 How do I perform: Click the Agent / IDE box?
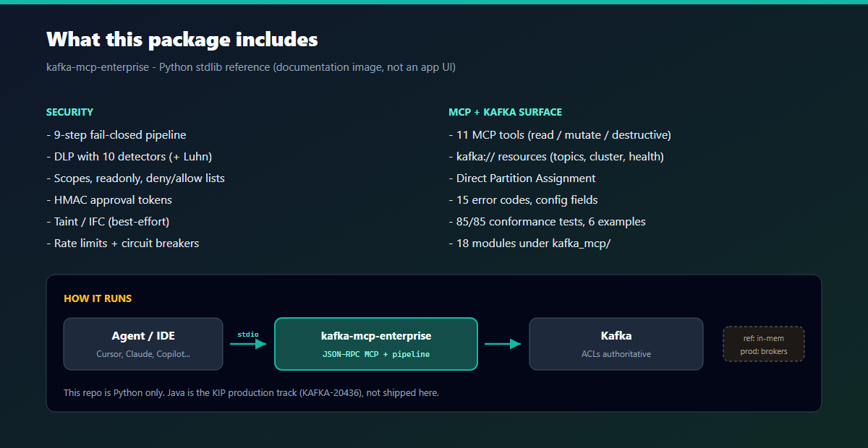point(143,344)
